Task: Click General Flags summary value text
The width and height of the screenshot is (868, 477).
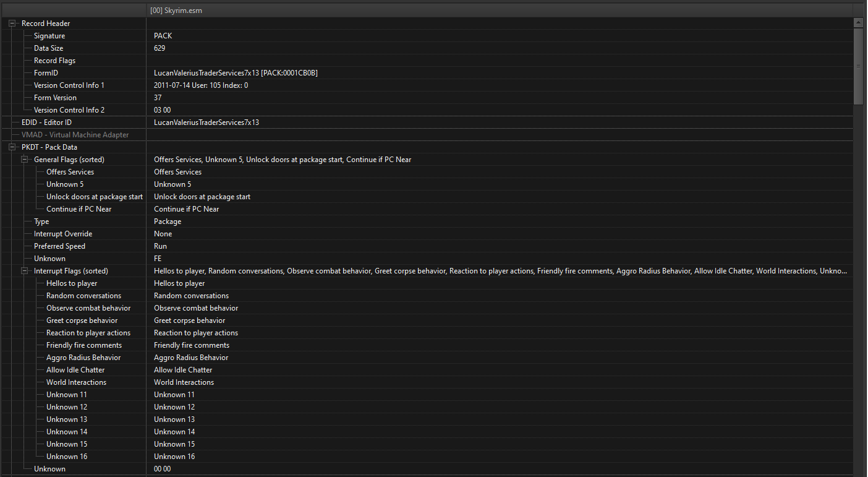Action: point(283,160)
